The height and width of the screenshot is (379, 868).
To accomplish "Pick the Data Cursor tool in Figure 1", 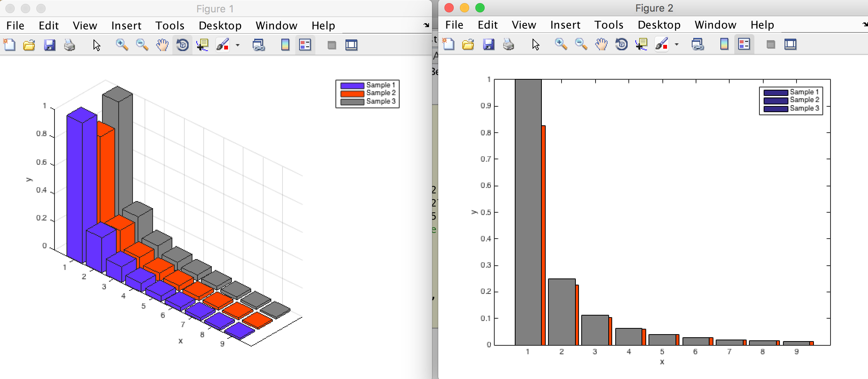I will [202, 45].
